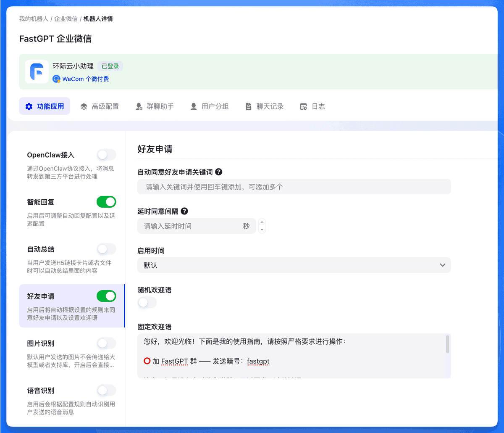Open the 群聊助手 tab
The height and width of the screenshot is (433, 504).
tap(155, 106)
